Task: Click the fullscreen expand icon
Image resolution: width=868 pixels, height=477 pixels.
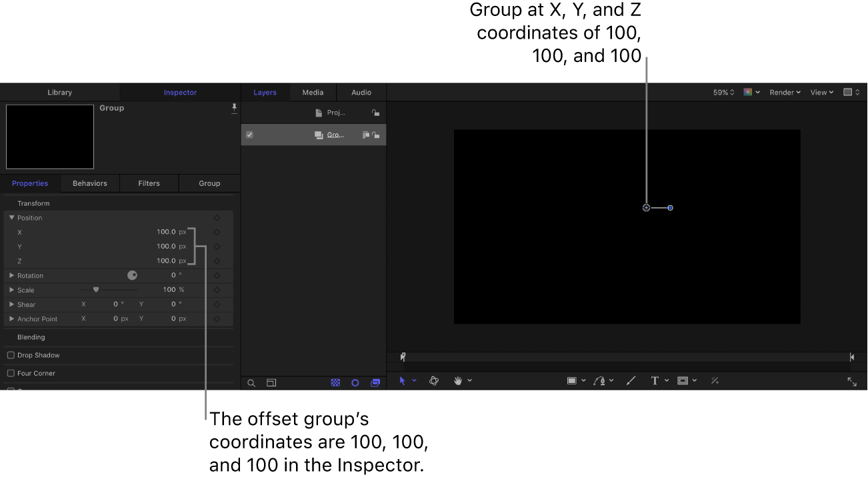Action: pyautogui.click(x=851, y=382)
